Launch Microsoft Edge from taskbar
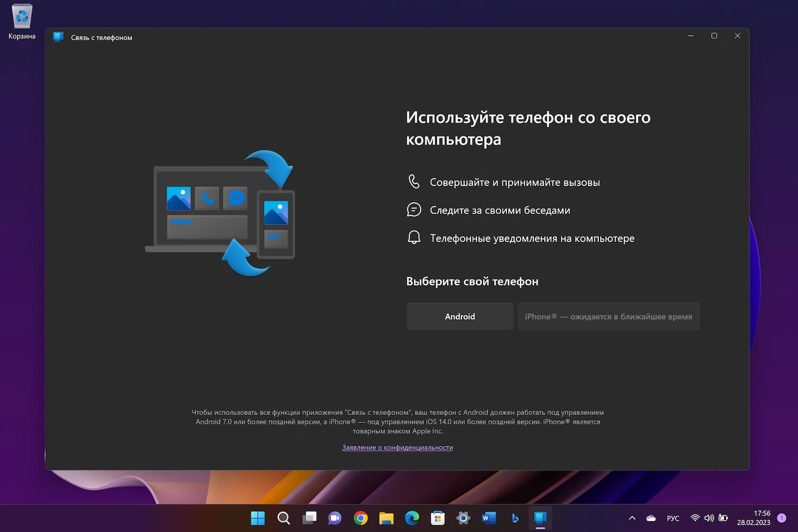This screenshot has height=532, width=798. pos(412,518)
